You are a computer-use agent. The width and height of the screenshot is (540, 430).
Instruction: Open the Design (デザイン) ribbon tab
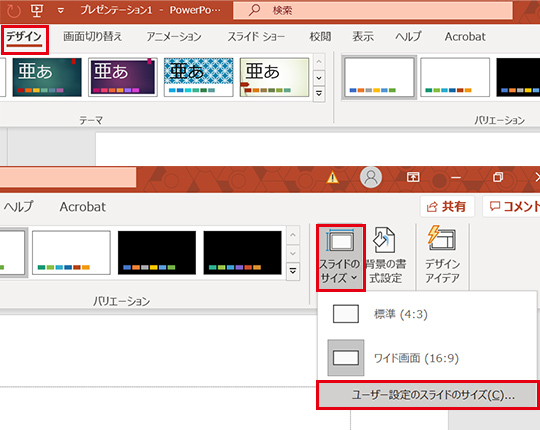(24, 37)
